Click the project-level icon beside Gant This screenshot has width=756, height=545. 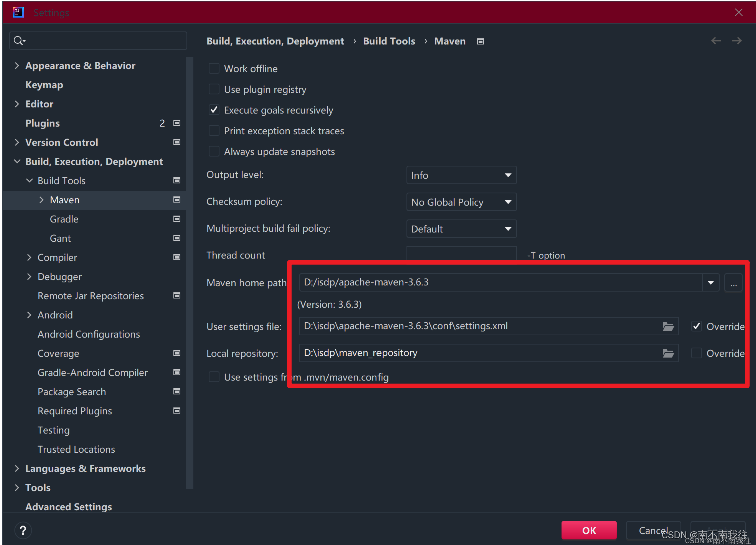[x=177, y=238]
